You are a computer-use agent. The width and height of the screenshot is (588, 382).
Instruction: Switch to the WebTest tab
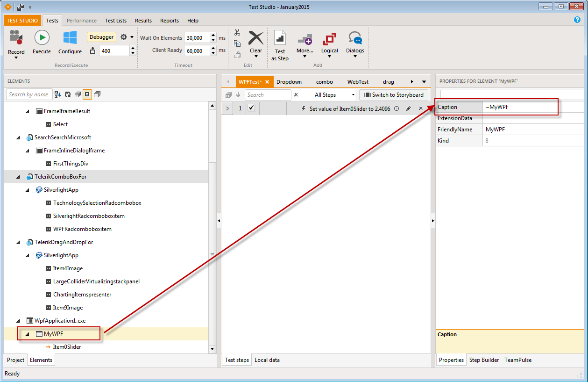358,82
